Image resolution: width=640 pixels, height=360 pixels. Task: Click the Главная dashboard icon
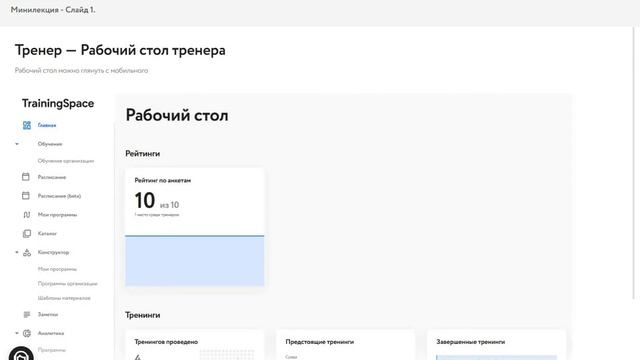coord(27,125)
